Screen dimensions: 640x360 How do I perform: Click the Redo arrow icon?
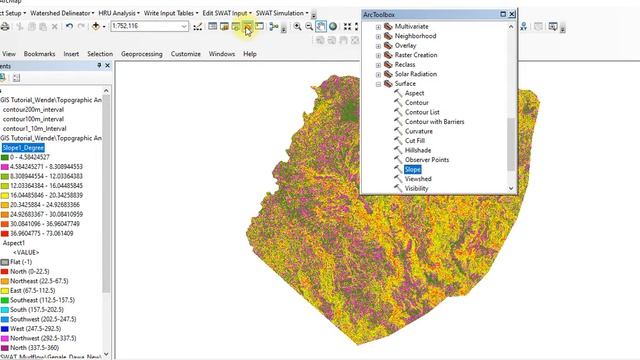pos(81,26)
